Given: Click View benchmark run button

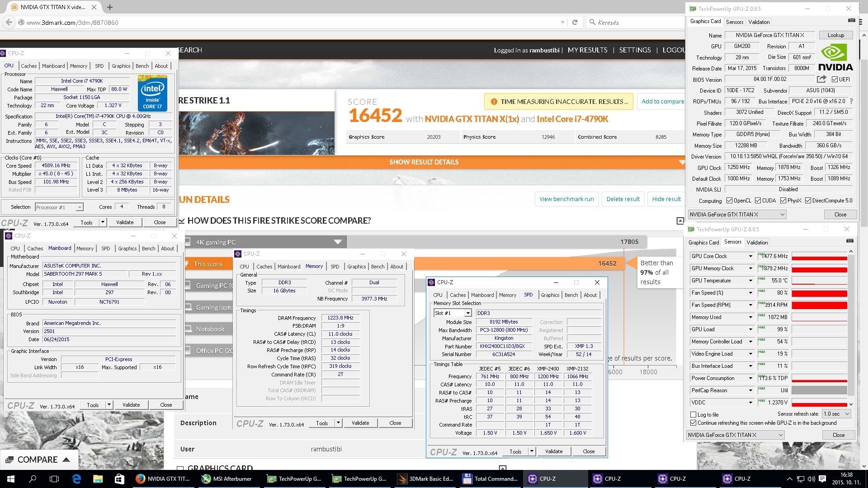Looking at the screenshot, I should pos(566,199).
